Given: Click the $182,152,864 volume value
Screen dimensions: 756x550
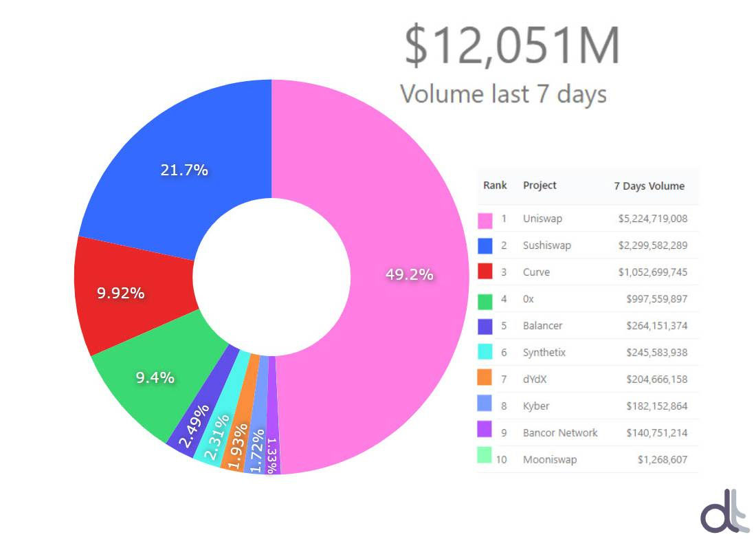Looking at the screenshot, I should click(x=656, y=406).
